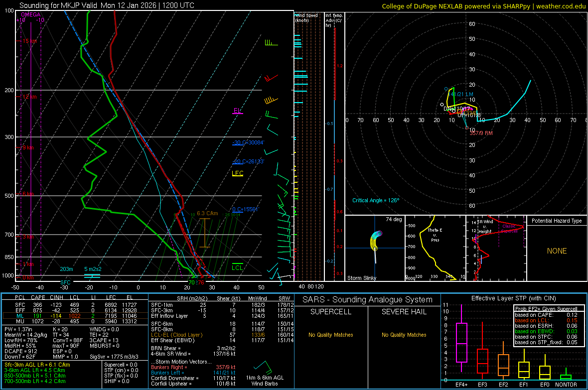Click the Sfc-3km AGL LR line

37,365
